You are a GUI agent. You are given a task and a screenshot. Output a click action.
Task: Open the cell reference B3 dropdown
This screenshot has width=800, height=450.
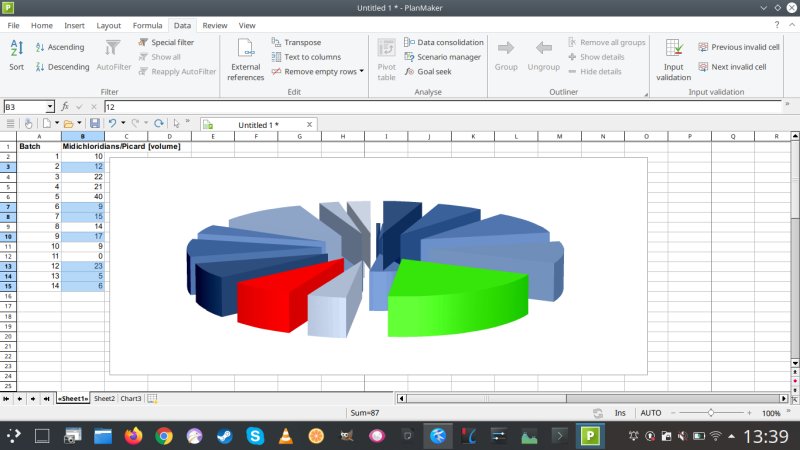pos(49,106)
